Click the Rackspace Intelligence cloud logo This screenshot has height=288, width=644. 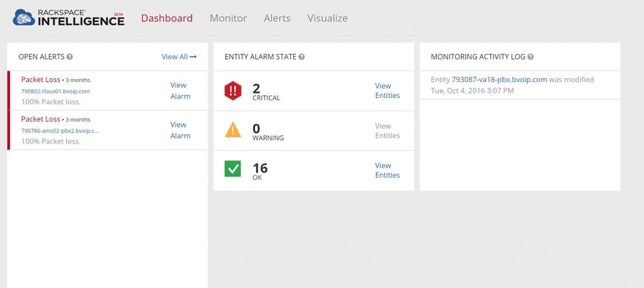(x=24, y=17)
